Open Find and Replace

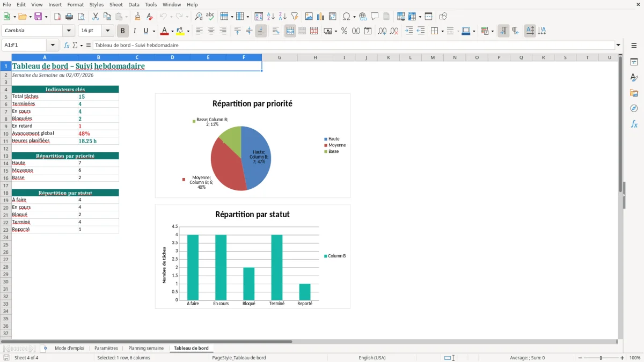pyautogui.click(x=199, y=17)
